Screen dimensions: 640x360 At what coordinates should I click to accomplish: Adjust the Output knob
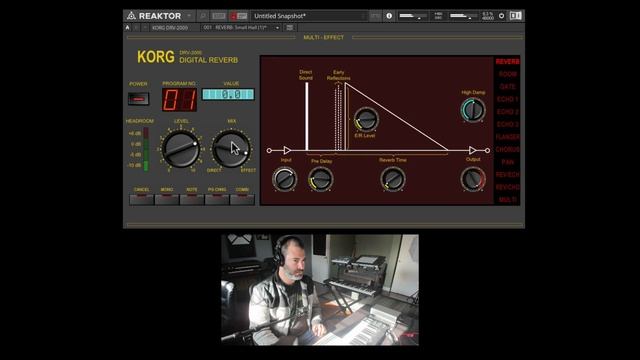(x=473, y=179)
